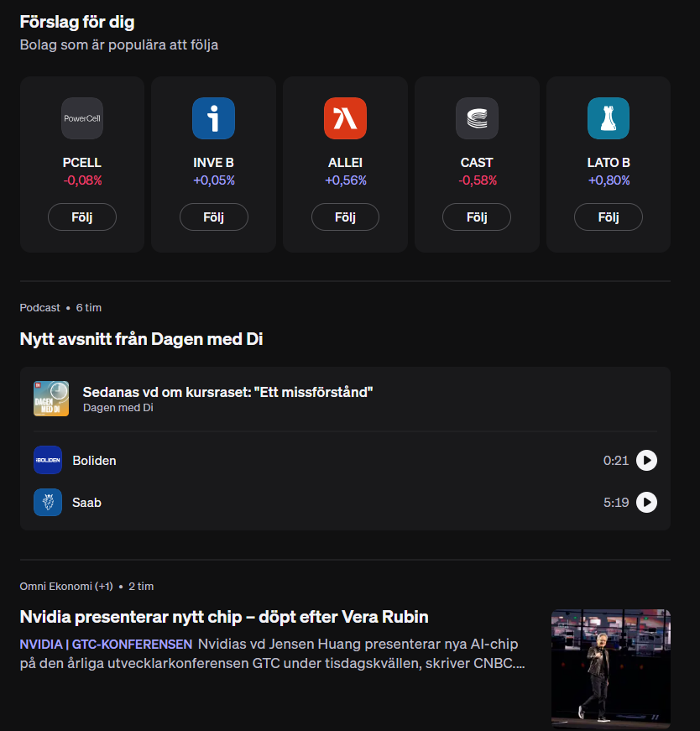Click the 0:21 timestamp
The height and width of the screenshot is (731, 700).
tap(615, 461)
